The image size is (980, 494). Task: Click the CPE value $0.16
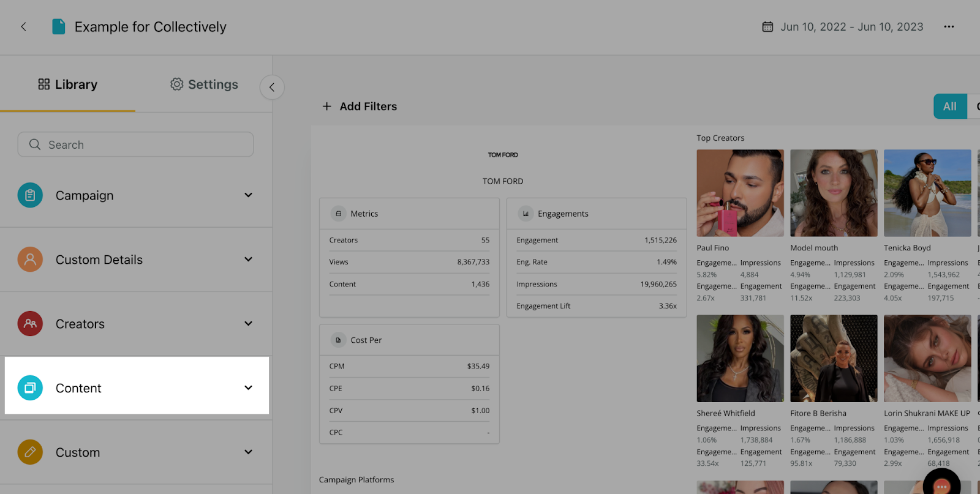pyautogui.click(x=480, y=389)
